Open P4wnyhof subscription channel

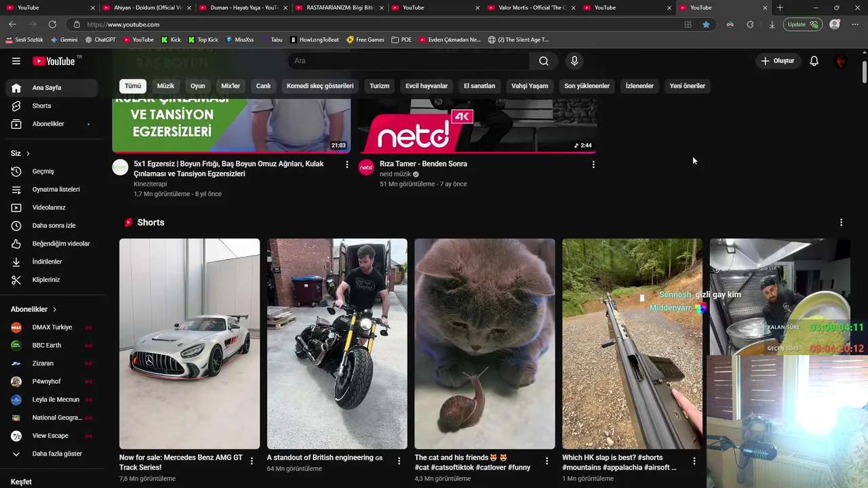point(52,382)
